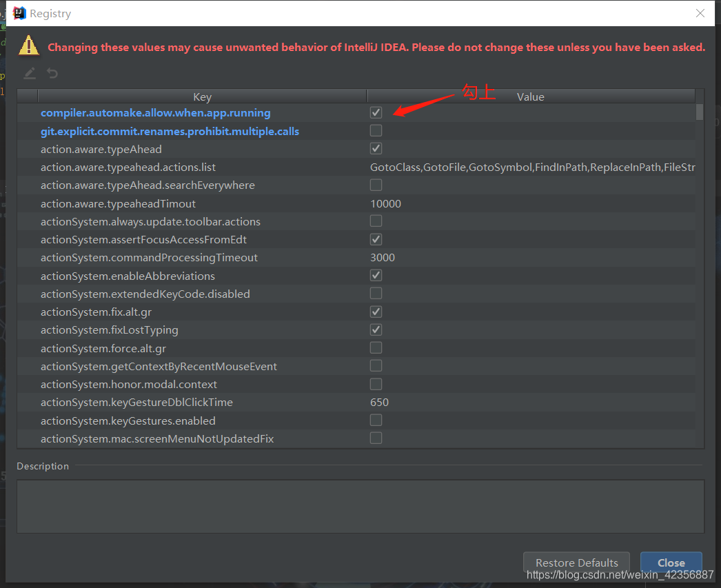721x588 pixels.
Task: Select compiler.automake.allow.when.app.running key
Action: point(155,112)
